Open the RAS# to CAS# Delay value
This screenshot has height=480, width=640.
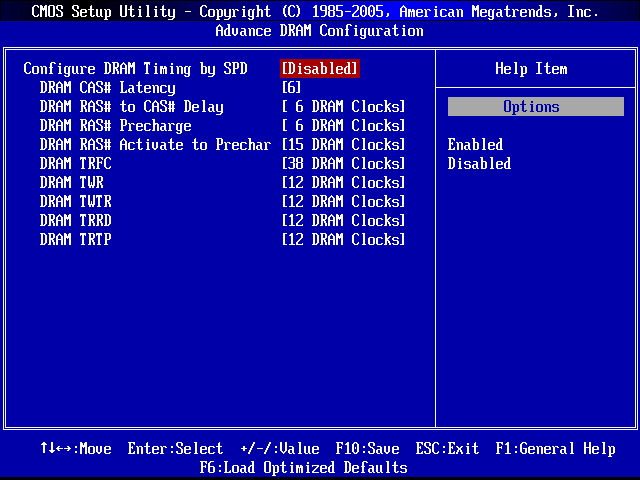tap(343, 107)
